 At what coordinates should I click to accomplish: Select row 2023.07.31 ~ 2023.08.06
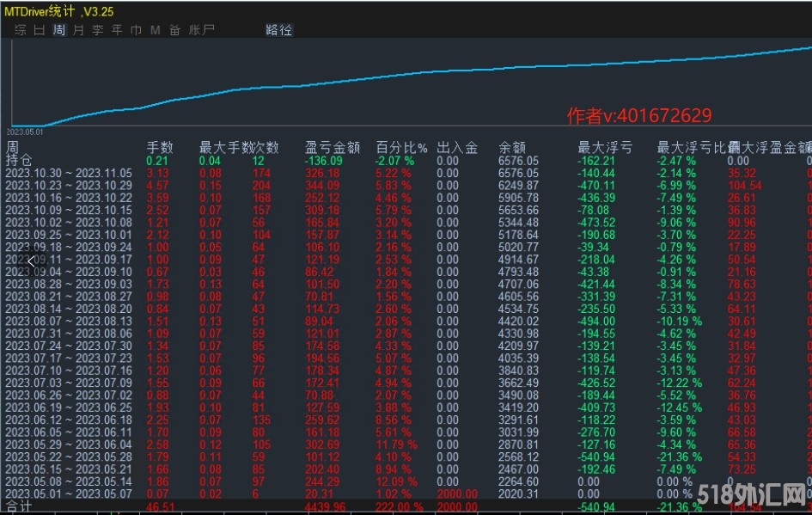pyautogui.click(x=69, y=334)
